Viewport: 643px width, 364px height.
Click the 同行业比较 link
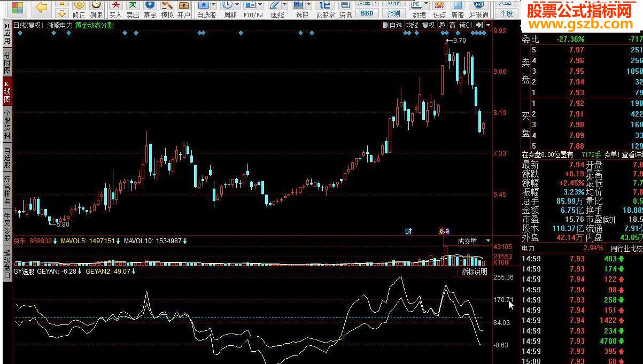coord(626,248)
